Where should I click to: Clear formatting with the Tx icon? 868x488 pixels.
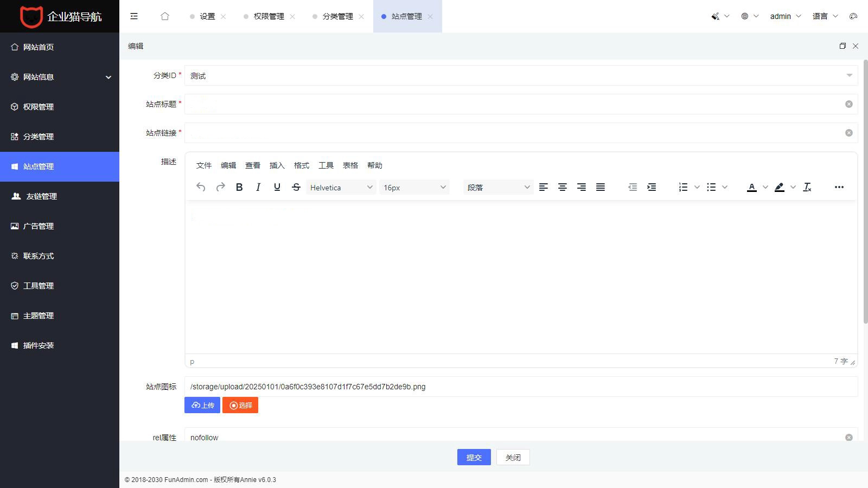807,187
